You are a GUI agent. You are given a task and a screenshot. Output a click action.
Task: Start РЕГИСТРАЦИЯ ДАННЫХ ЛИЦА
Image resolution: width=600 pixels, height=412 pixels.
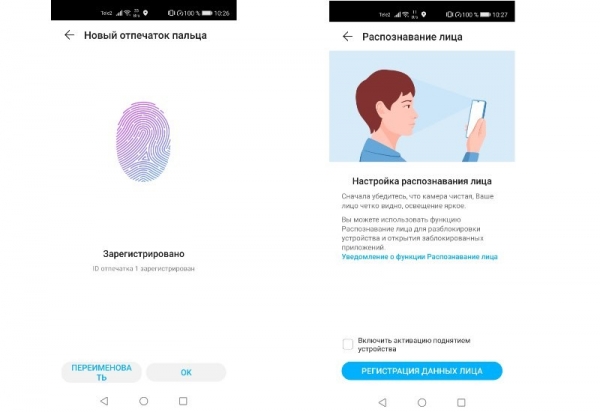tap(422, 371)
